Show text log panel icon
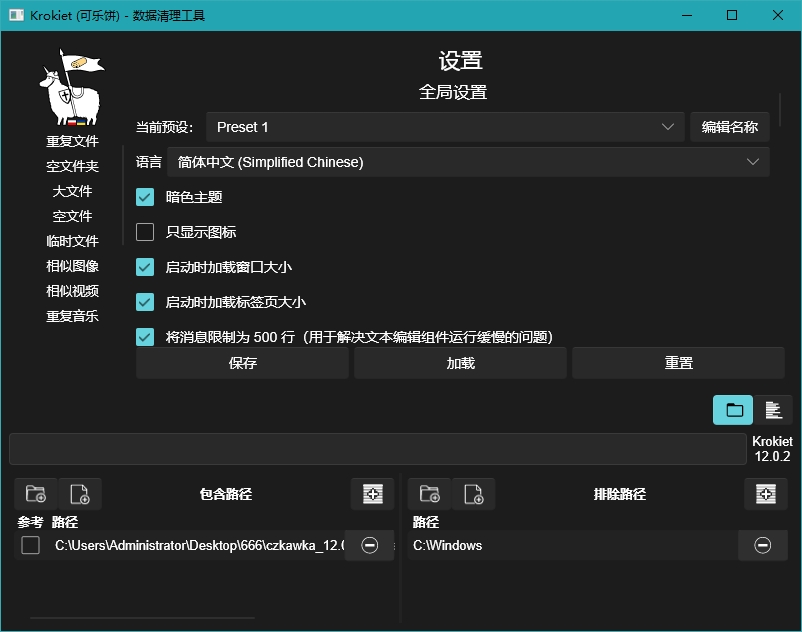The image size is (802, 632). point(773,410)
